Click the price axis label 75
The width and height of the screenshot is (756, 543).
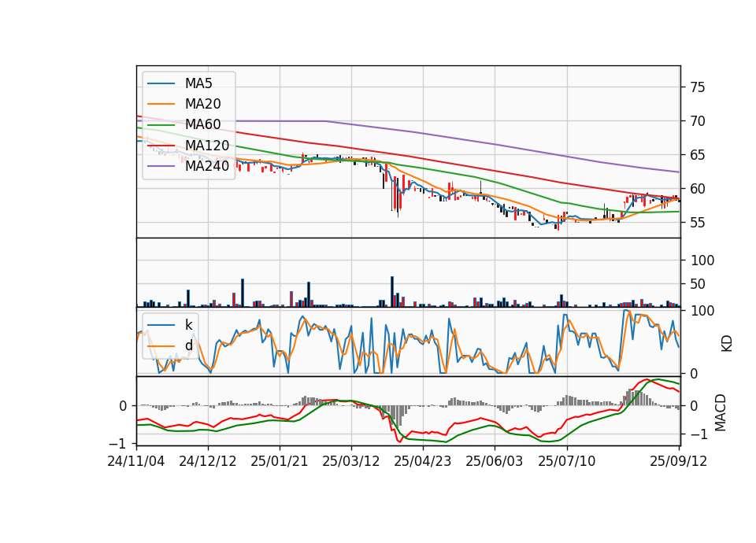pos(697,87)
